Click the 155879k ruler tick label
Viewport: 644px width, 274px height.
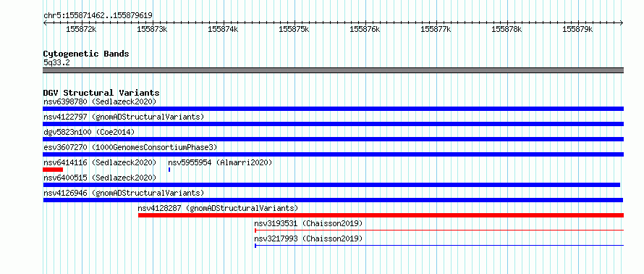click(578, 29)
